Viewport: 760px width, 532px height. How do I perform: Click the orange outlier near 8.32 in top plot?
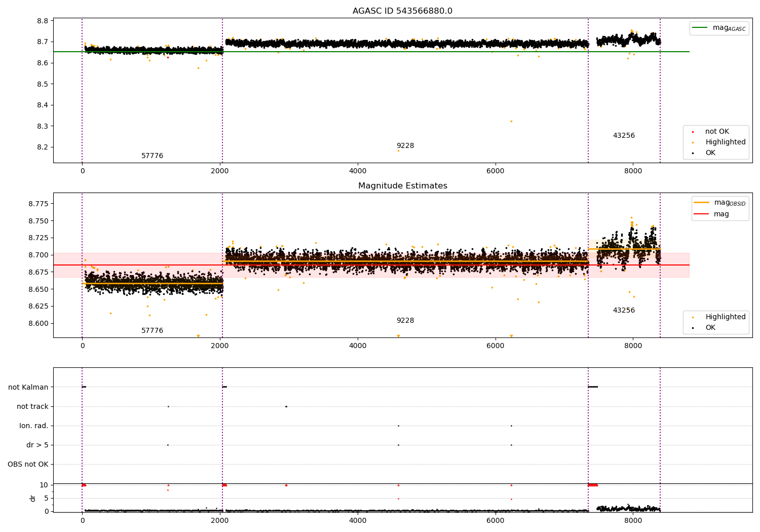tap(511, 121)
